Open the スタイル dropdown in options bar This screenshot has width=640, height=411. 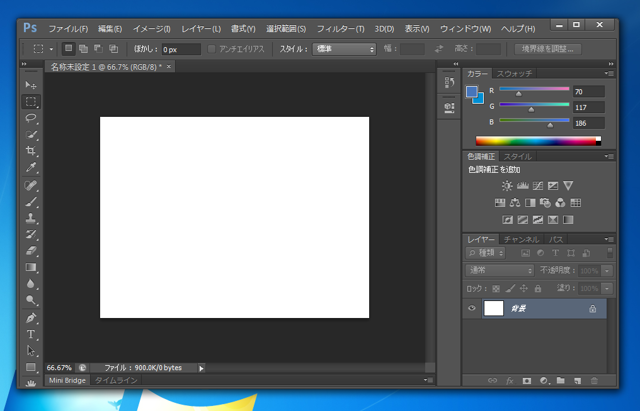coord(344,49)
